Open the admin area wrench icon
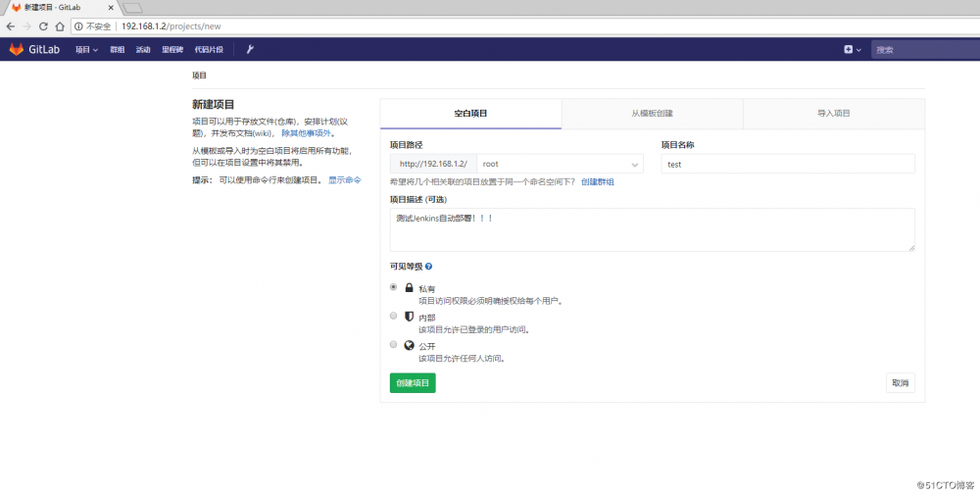 point(250,49)
